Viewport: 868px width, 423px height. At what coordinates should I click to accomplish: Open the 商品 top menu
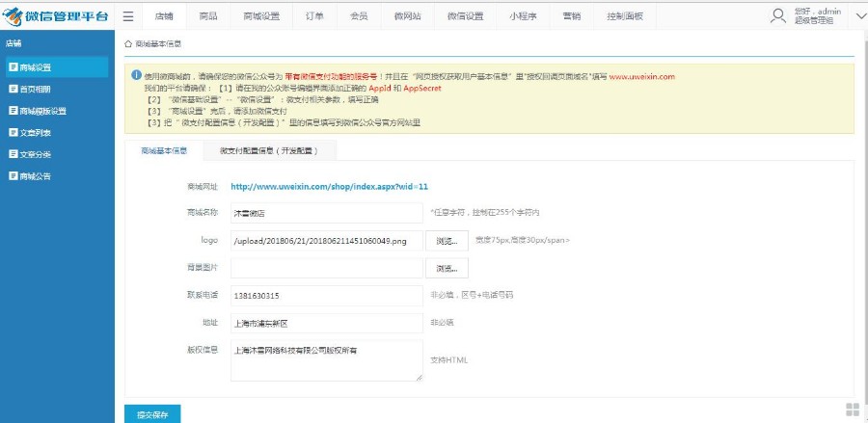[208, 16]
